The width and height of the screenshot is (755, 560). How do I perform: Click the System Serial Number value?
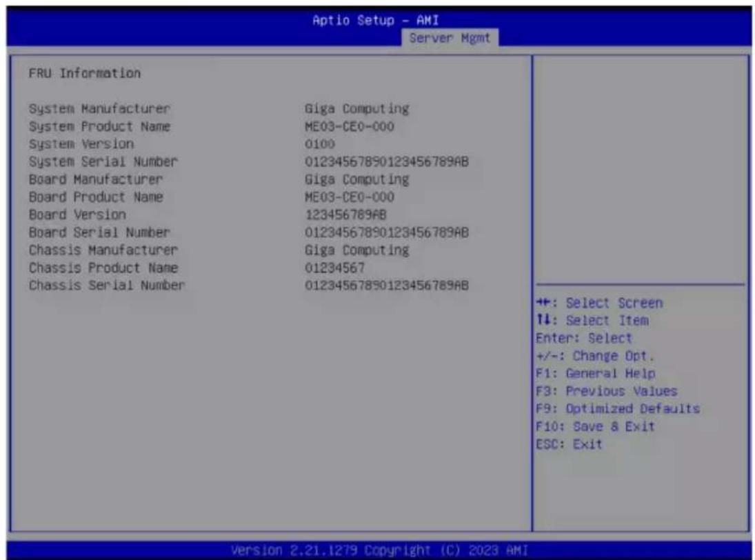pos(387,162)
